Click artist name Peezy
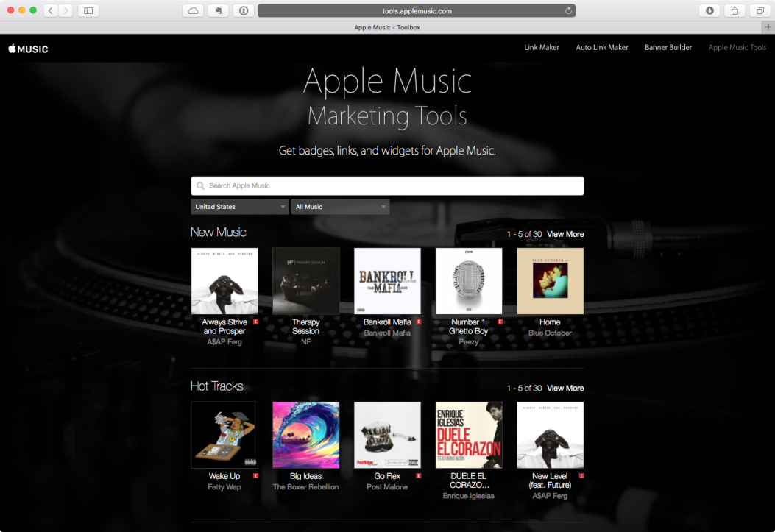The image size is (775, 532). point(468,342)
